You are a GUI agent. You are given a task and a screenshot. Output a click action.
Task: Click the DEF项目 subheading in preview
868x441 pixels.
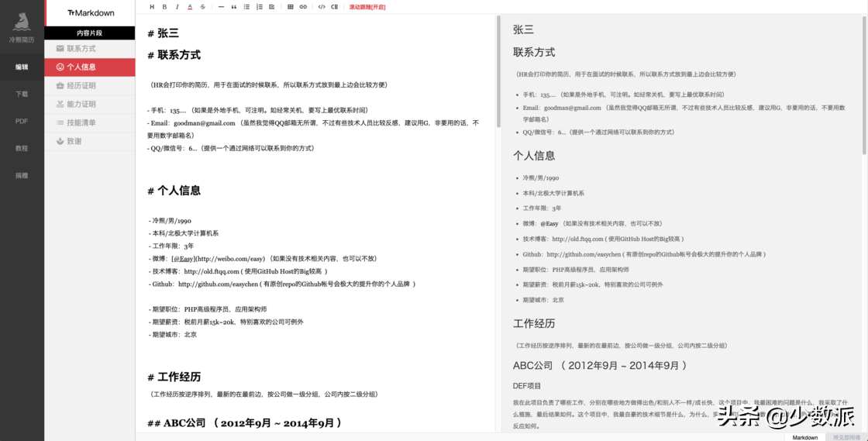pos(527,386)
